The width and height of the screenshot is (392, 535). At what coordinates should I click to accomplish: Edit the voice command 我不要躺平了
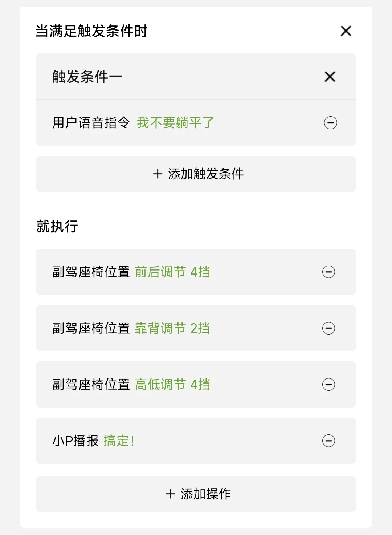pyautogui.click(x=175, y=123)
